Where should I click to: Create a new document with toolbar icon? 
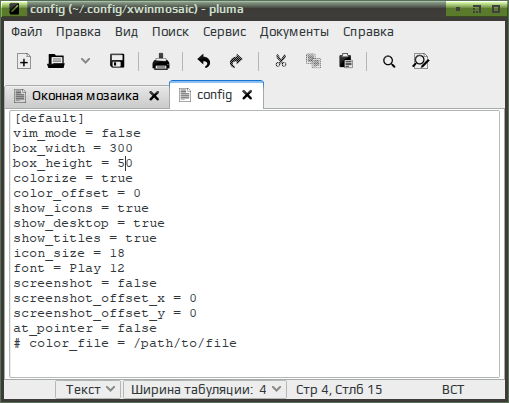tap(24, 61)
